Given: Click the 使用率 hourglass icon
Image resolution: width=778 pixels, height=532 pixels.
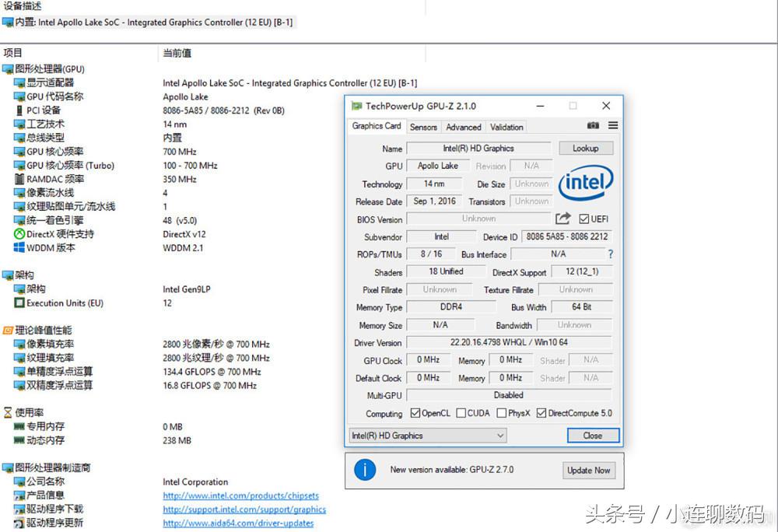Looking at the screenshot, I should click(x=8, y=412).
